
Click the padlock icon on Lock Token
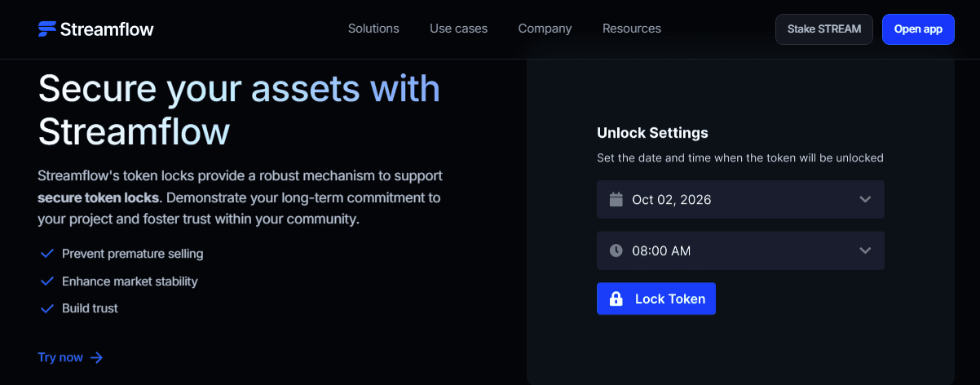(x=616, y=299)
